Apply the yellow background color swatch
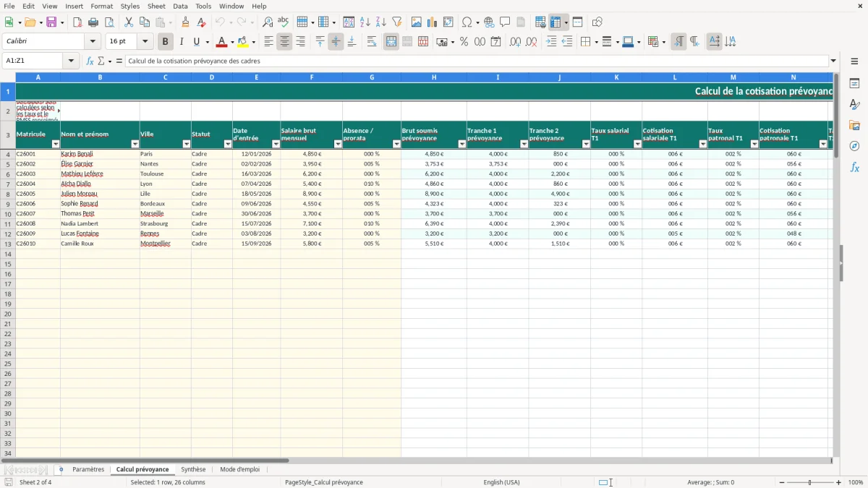Screen dimensions: 868x488 coord(243,42)
